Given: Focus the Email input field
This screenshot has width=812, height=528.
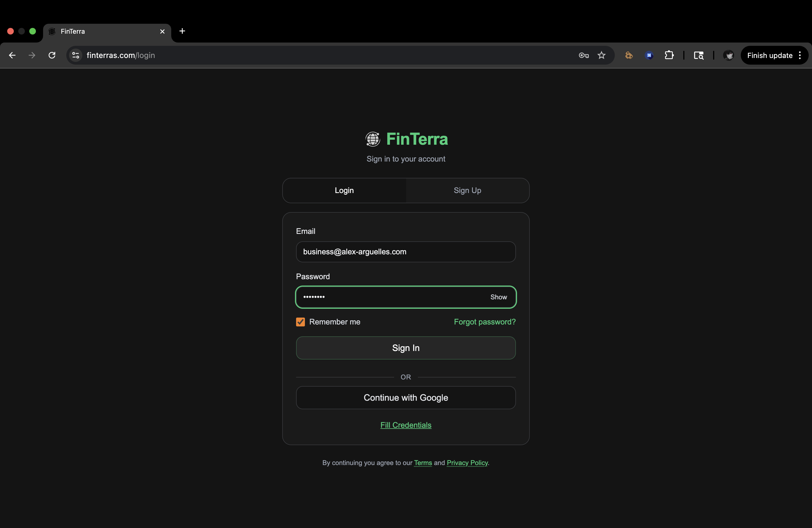Looking at the screenshot, I should (406, 252).
